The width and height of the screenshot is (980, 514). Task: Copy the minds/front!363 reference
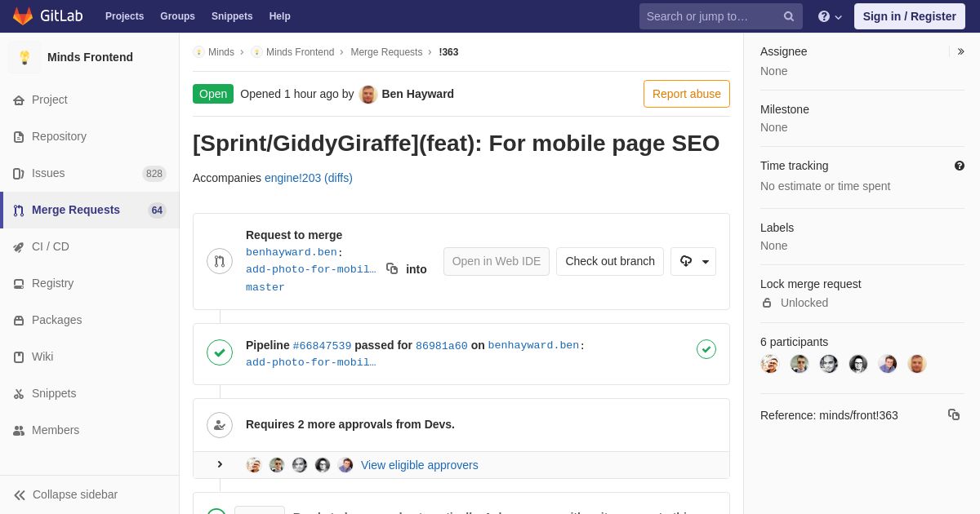pos(953,414)
